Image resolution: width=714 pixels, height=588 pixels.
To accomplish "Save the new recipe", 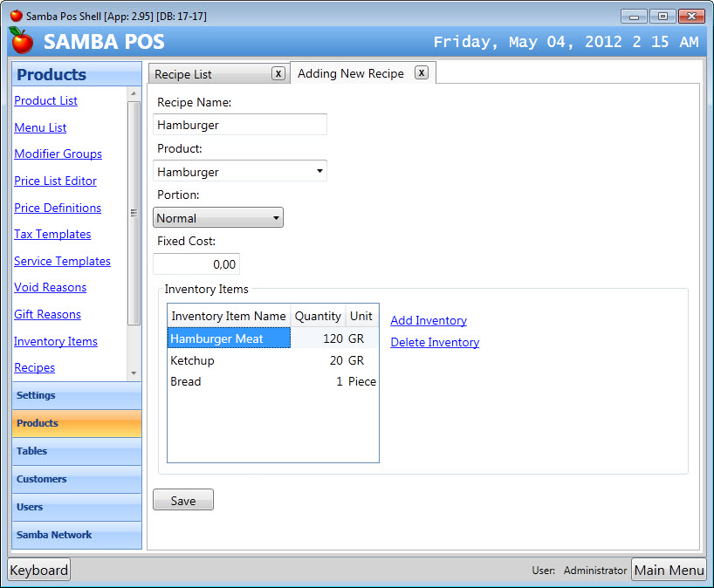I will [183, 500].
